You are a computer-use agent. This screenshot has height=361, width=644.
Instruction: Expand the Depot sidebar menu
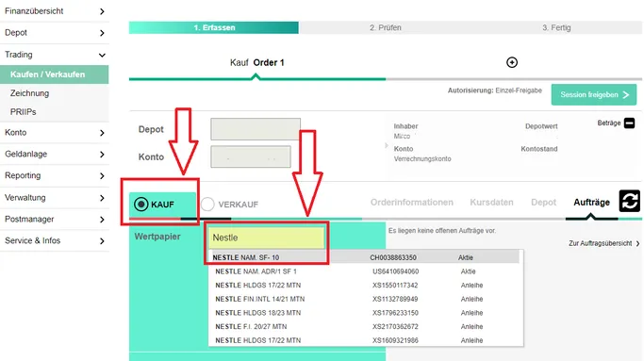pos(55,33)
